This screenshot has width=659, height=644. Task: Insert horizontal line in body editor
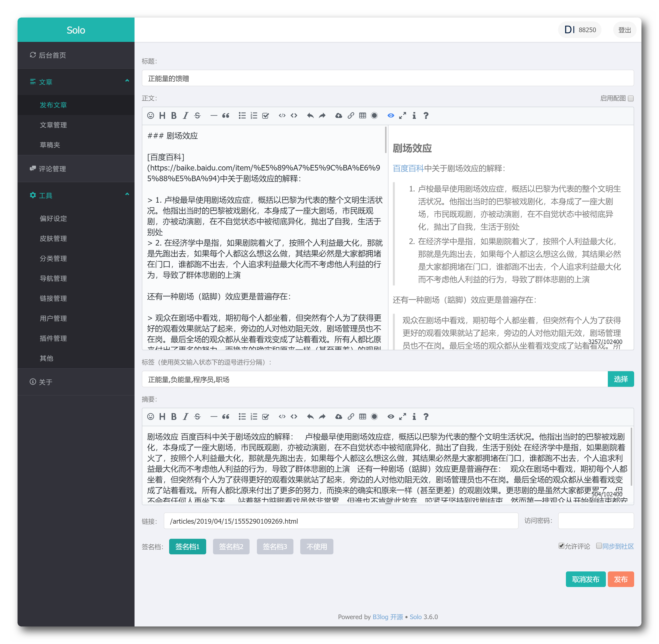(x=213, y=116)
